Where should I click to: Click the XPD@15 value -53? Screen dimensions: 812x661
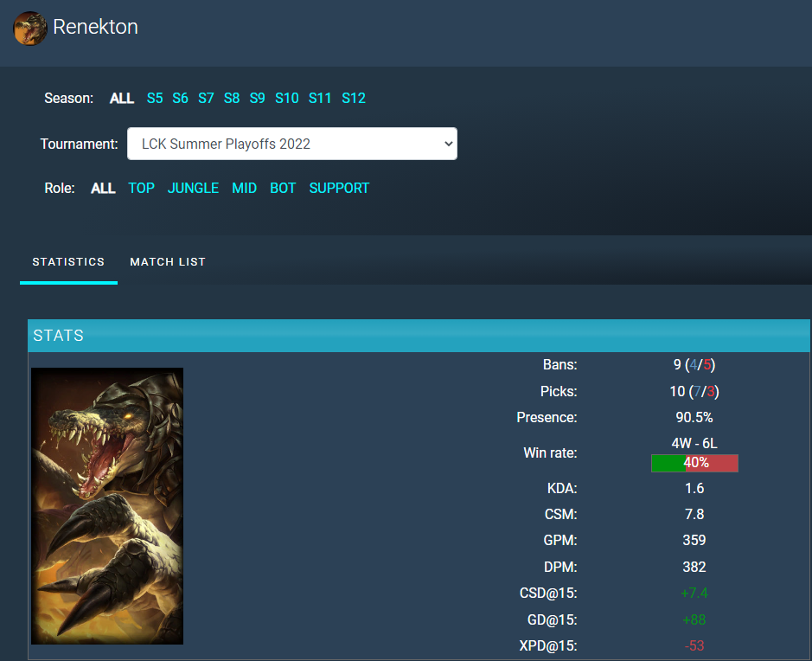(x=694, y=646)
